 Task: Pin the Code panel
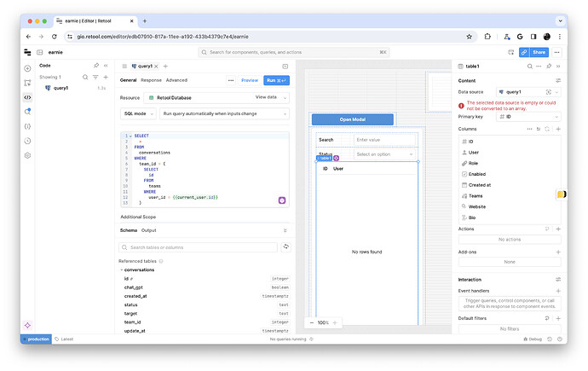96,66
